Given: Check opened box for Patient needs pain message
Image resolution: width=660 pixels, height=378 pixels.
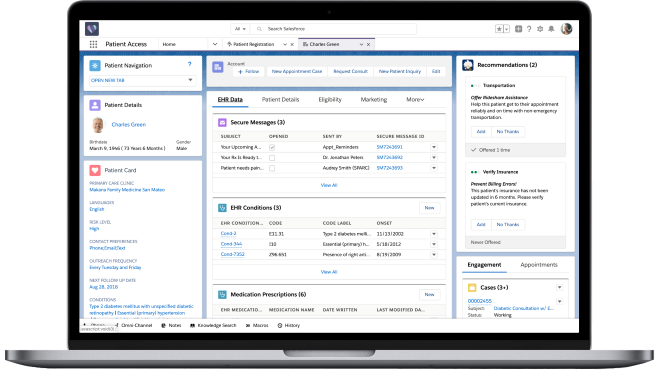Looking at the screenshot, I should [x=272, y=168].
